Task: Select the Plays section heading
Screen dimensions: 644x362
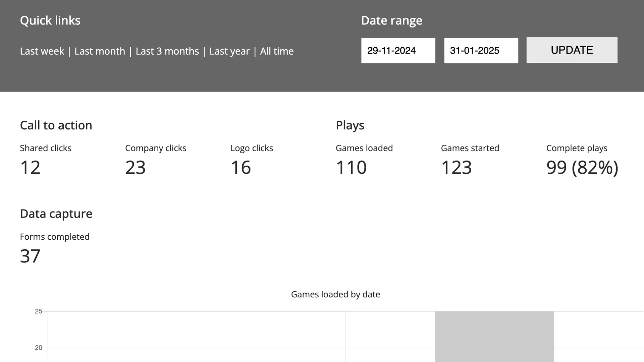Action: pyautogui.click(x=350, y=125)
